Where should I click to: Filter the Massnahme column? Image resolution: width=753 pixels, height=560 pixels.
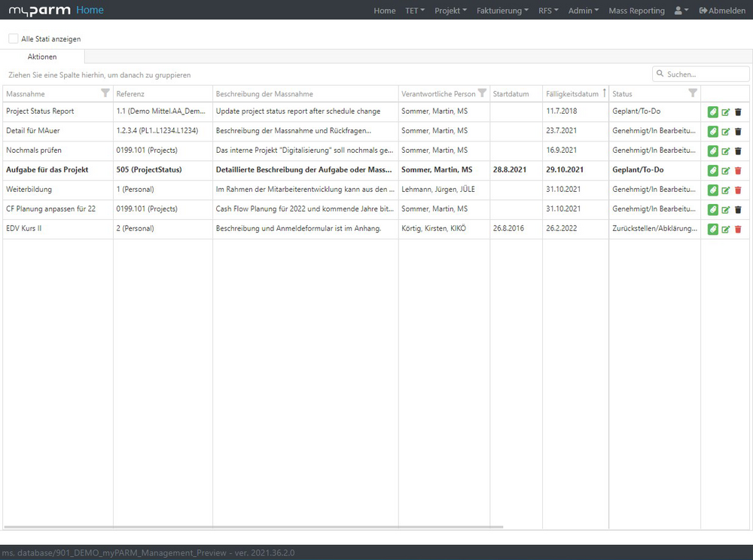[x=105, y=93]
